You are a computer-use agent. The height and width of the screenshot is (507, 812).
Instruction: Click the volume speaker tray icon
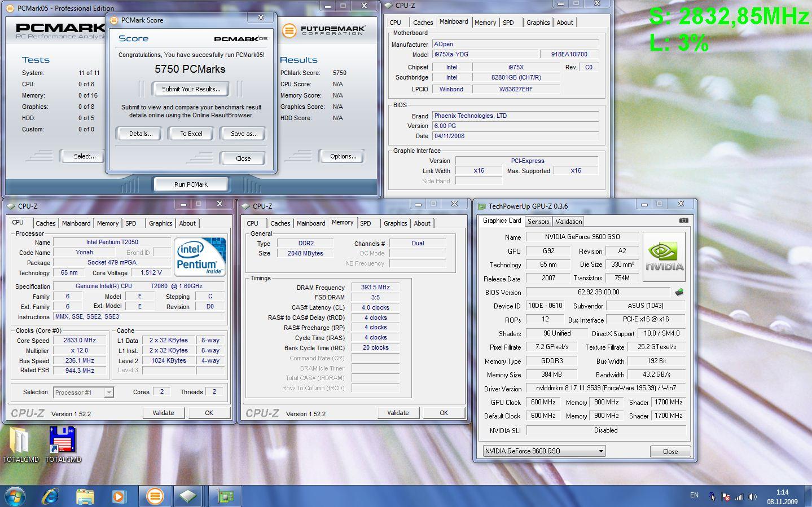point(753,497)
